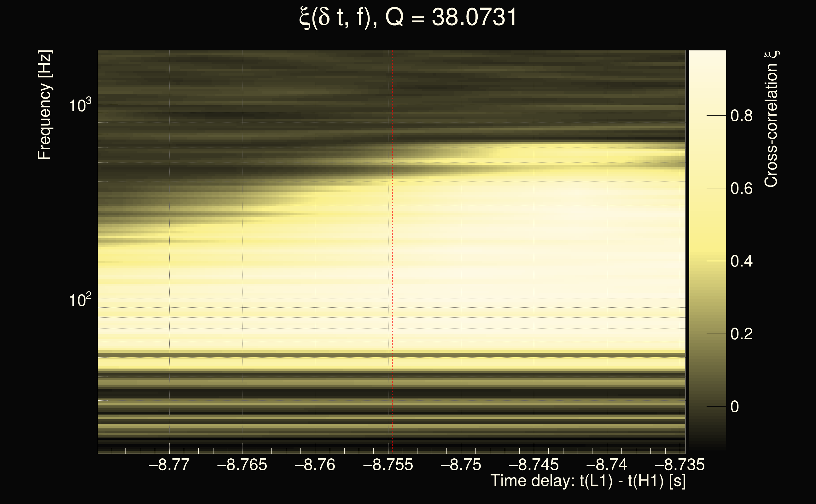Screen dimensions: 816x504
Task: Click the Time delay t(L1) - t(H1) axis label
Action: tap(588, 481)
